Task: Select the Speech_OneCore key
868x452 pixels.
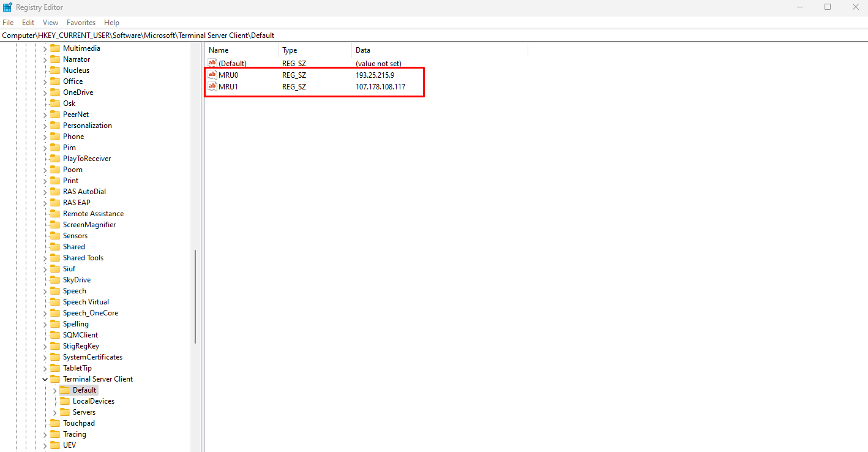Action: (91, 313)
